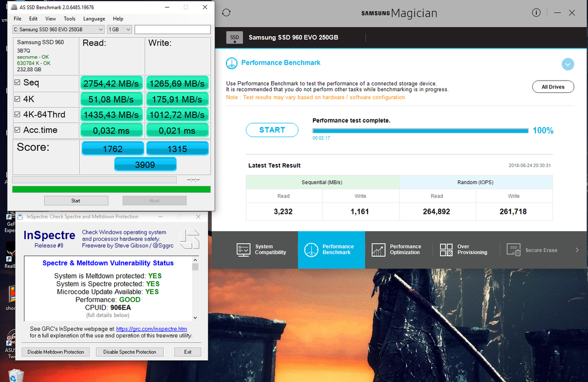
Task: Open the info icon in Samsung Magician
Action: [536, 13]
